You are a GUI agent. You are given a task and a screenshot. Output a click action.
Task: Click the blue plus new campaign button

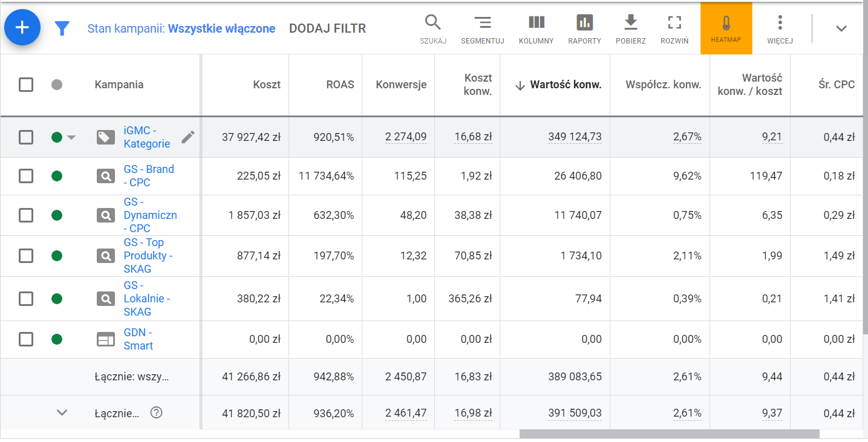(22, 28)
